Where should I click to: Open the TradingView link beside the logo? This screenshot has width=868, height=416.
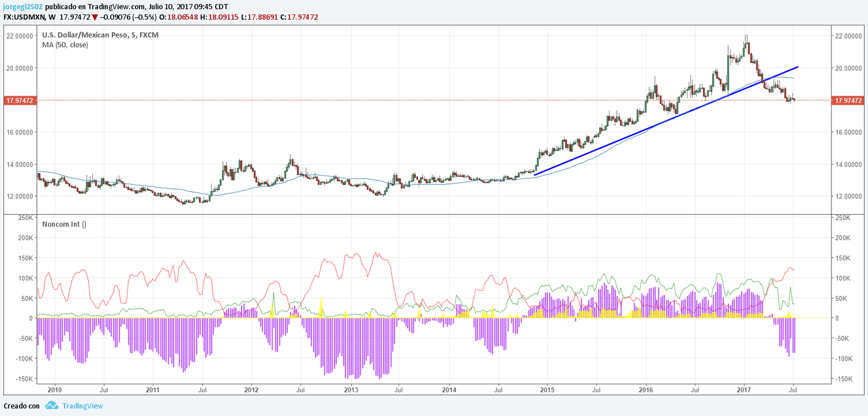click(82, 406)
